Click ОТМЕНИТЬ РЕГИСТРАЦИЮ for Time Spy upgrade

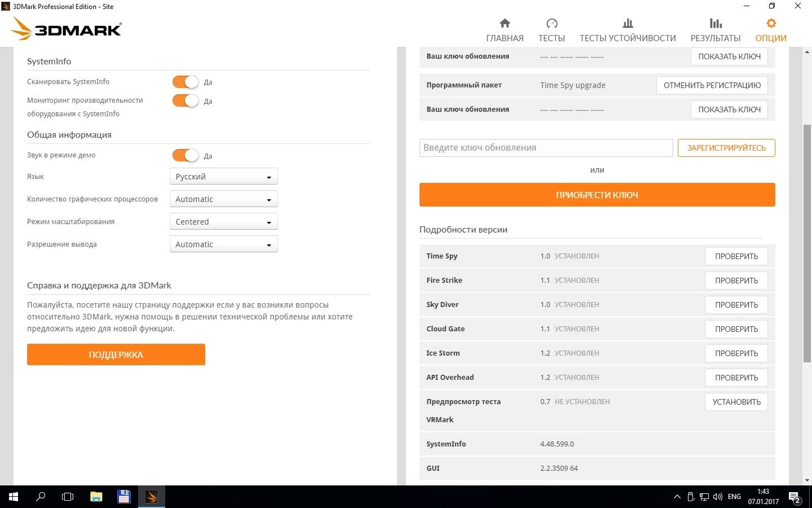click(712, 85)
